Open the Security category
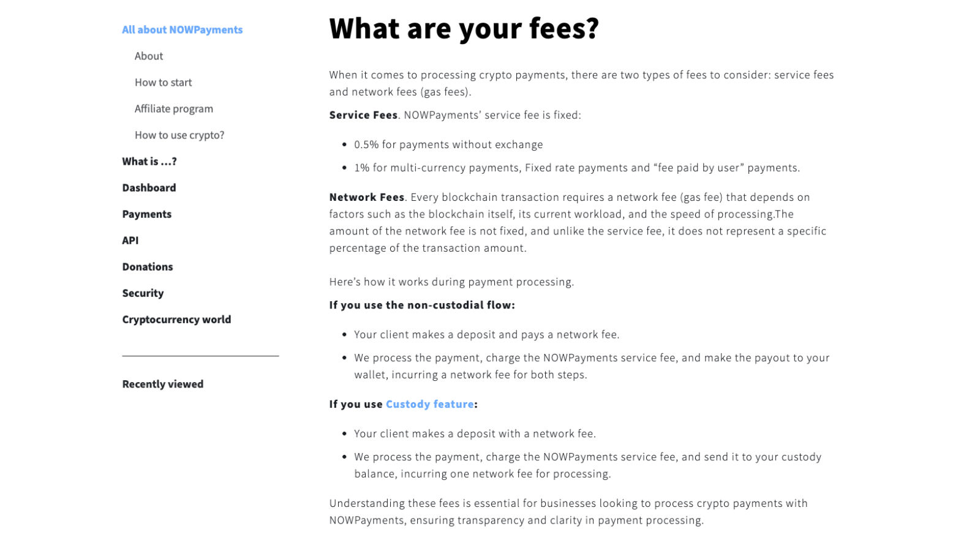This screenshot has width=980, height=551. click(x=143, y=293)
